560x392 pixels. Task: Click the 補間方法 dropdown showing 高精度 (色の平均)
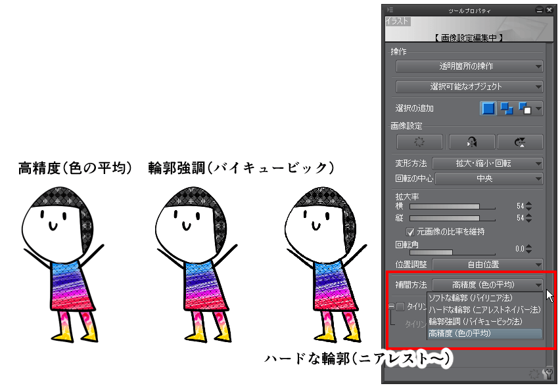pos(488,285)
